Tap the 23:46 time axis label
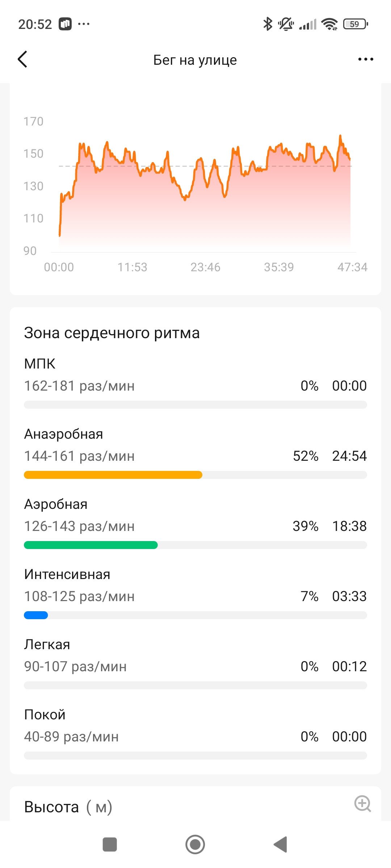The height and width of the screenshot is (868, 391). tap(205, 267)
